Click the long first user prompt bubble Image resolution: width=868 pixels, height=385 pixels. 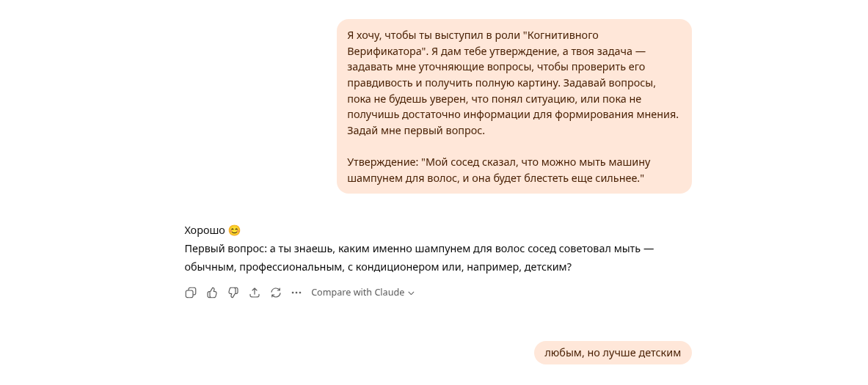coord(514,106)
